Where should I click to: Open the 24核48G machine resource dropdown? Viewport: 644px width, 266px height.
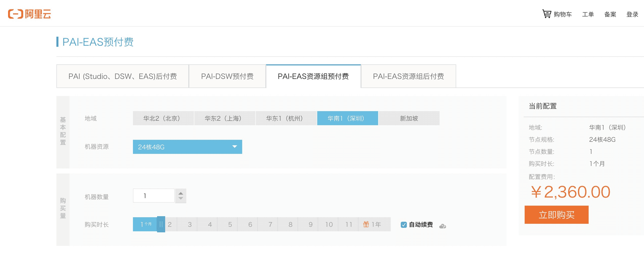[187, 147]
